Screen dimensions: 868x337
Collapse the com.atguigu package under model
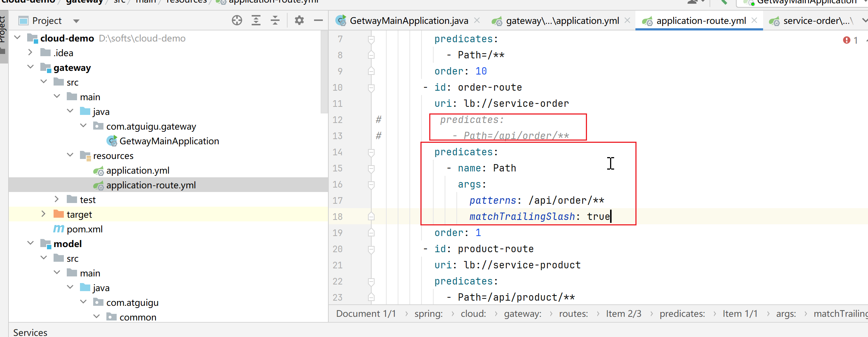coord(83,302)
